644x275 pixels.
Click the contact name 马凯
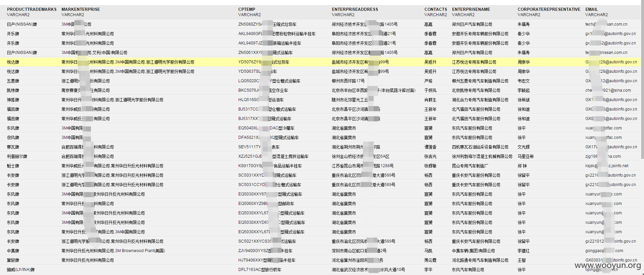point(428,251)
